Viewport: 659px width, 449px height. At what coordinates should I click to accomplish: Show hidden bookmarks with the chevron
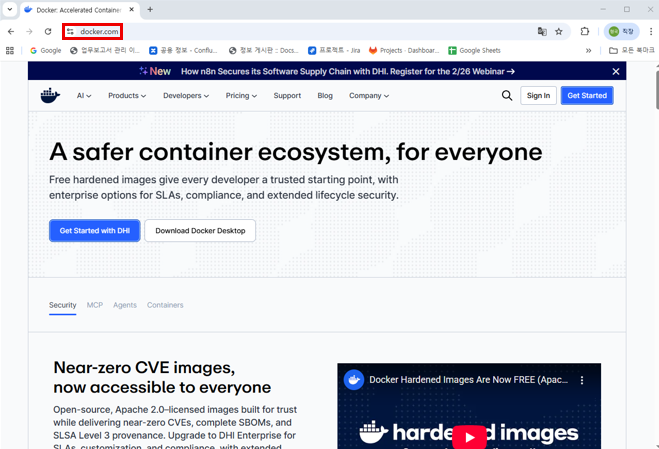(588, 50)
